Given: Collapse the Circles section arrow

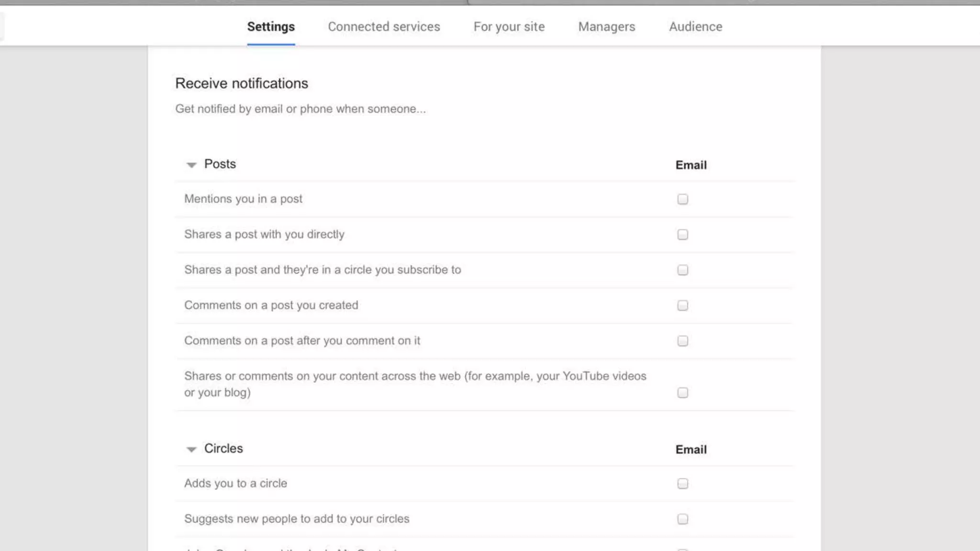Looking at the screenshot, I should (191, 450).
